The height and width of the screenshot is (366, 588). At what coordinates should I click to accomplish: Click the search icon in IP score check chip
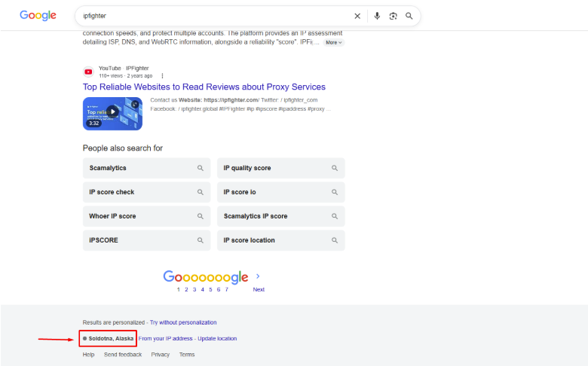[201, 192]
